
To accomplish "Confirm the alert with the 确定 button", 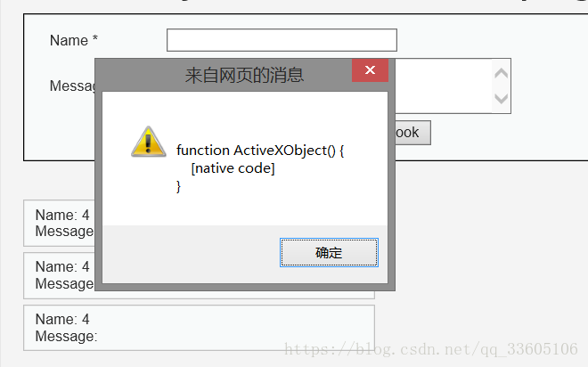I will click(329, 253).
